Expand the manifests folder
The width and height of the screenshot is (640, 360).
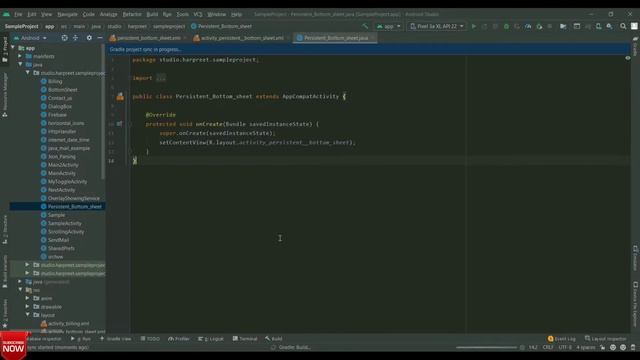click(20, 56)
